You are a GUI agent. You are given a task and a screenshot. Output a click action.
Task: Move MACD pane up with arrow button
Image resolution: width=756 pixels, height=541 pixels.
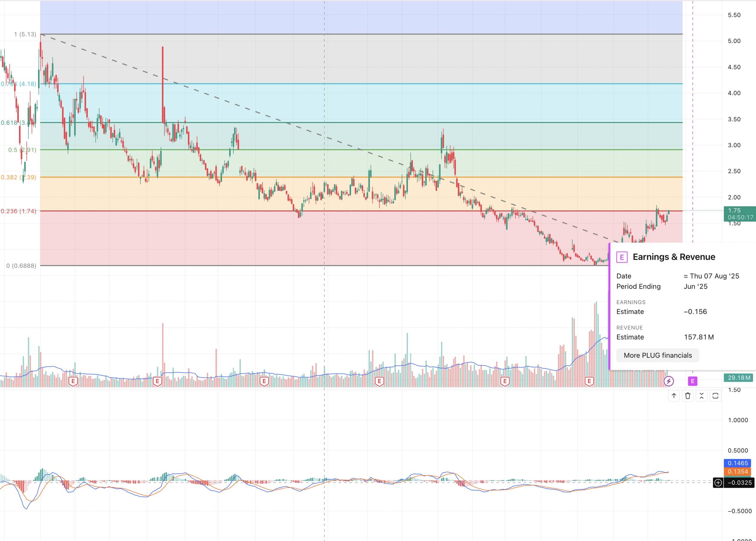pos(674,396)
